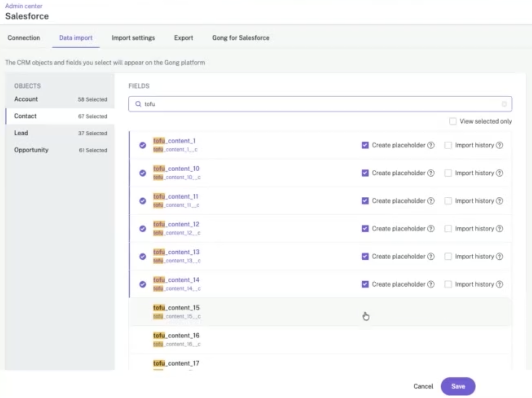Click the selected checkmark icon for tofu_content_1

click(x=143, y=145)
